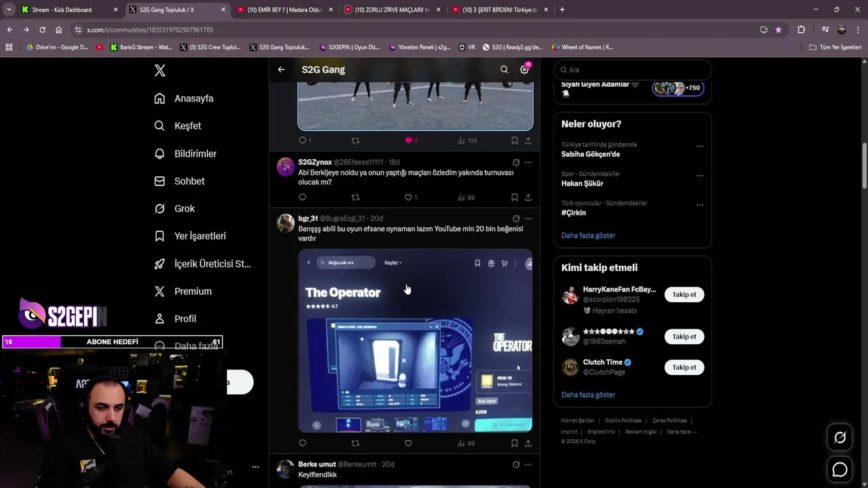Open Grok action on S2GZynox post
The height and width of the screenshot is (488, 868).
516,163
